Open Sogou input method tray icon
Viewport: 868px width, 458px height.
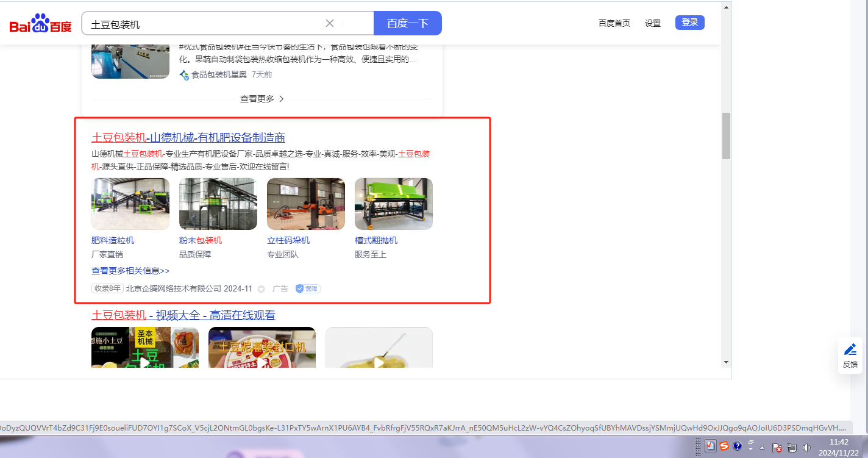tap(724, 446)
